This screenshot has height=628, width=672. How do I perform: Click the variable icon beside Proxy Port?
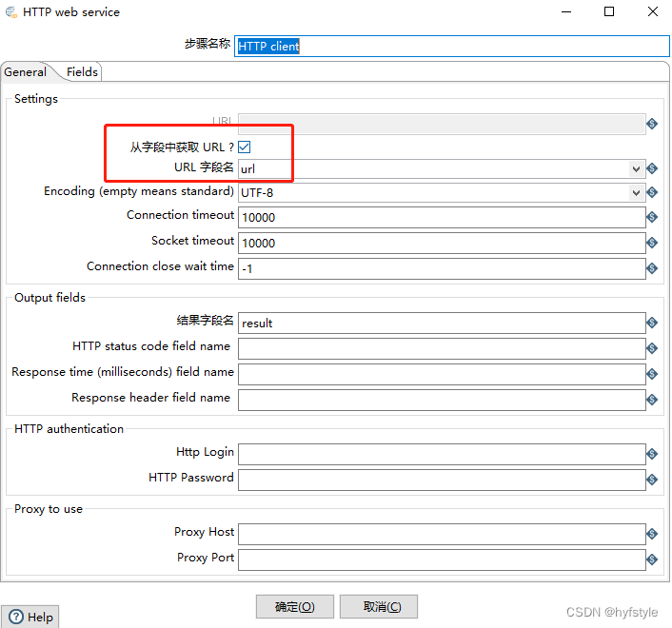(652, 559)
